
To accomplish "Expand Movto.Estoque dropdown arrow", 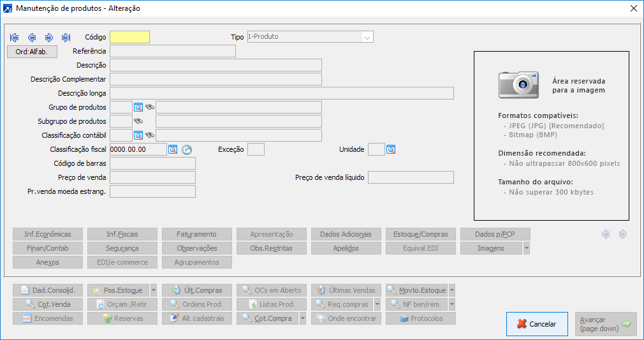I will (452, 290).
